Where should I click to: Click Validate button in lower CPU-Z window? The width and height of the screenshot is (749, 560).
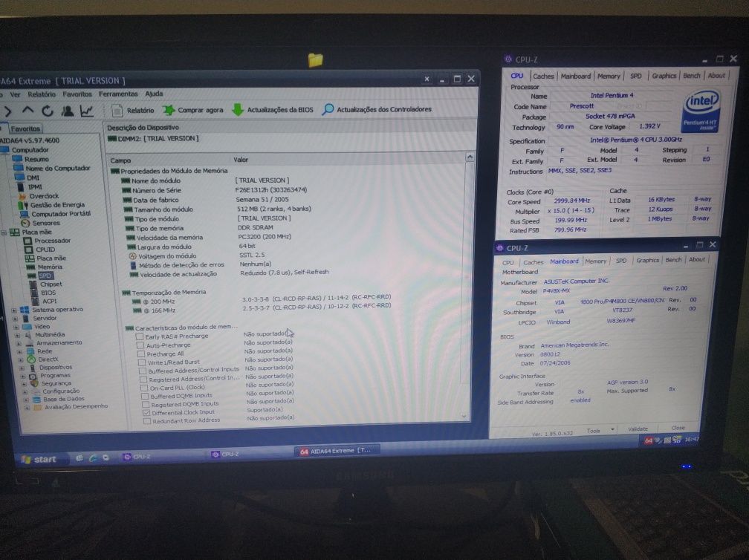click(638, 429)
